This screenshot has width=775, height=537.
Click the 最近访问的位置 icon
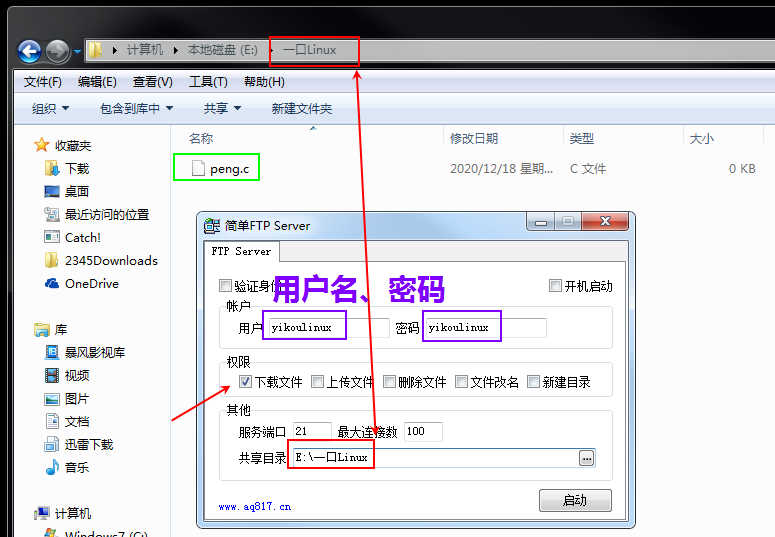click(52, 215)
